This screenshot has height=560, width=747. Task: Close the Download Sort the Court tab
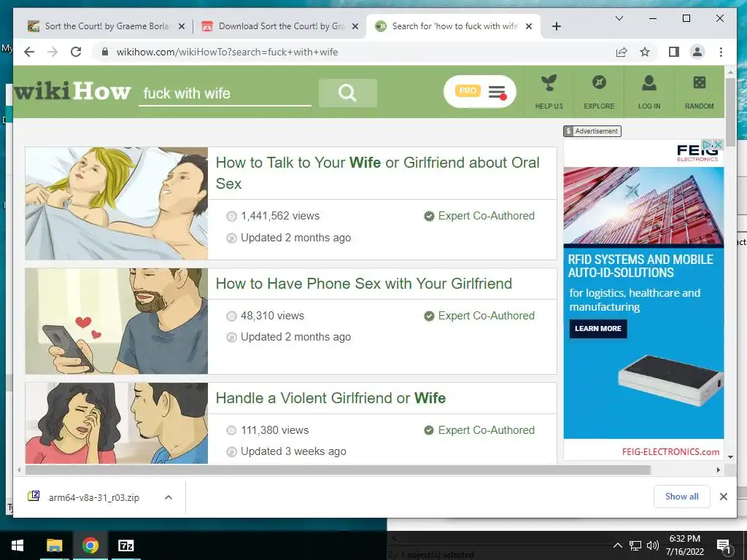(355, 26)
